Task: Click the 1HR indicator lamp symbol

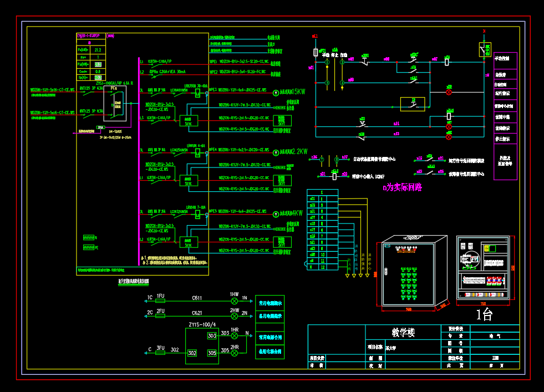Action: pyautogui.click(x=235, y=336)
